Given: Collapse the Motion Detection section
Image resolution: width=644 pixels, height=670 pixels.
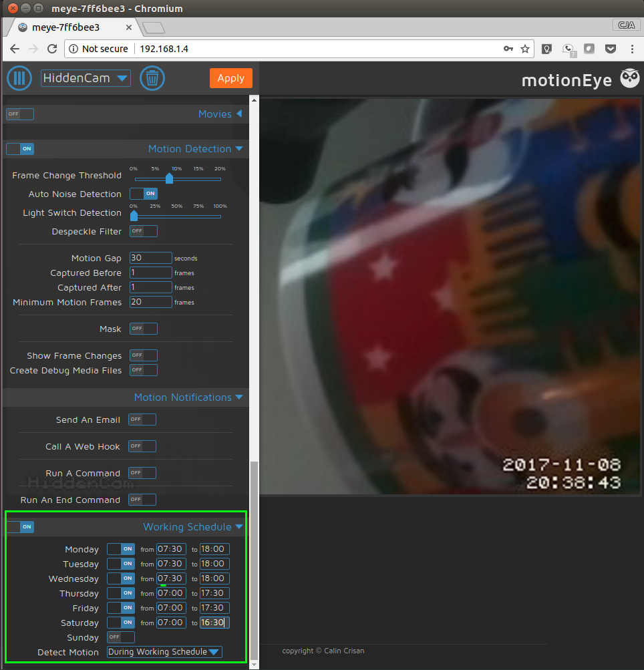Looking at the screenshot, I should (196, 149).
